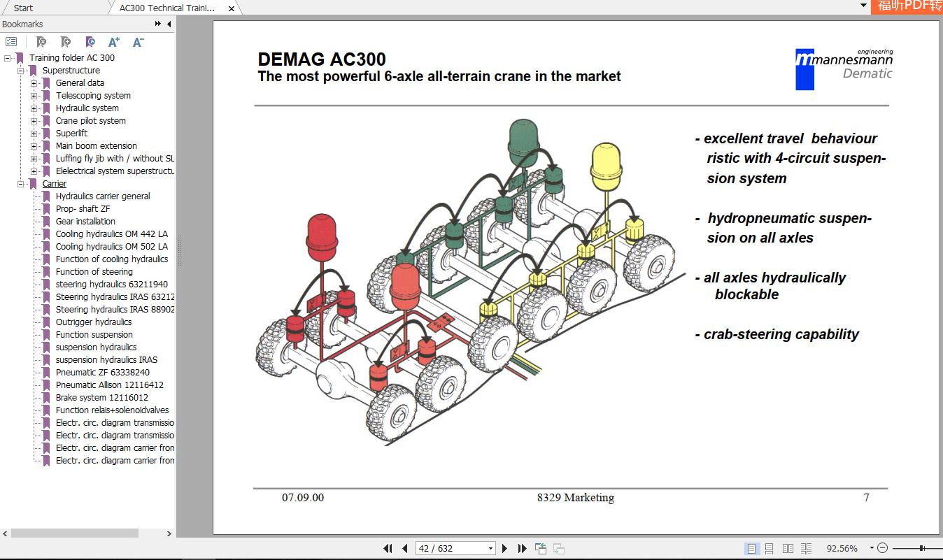Click the A+ enlarge bookmark text icon
Screen dimensions: 943x560
[x=113, y=42]
